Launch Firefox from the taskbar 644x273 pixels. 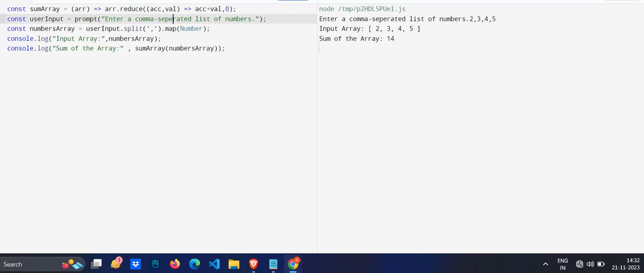tap(174, 264)
